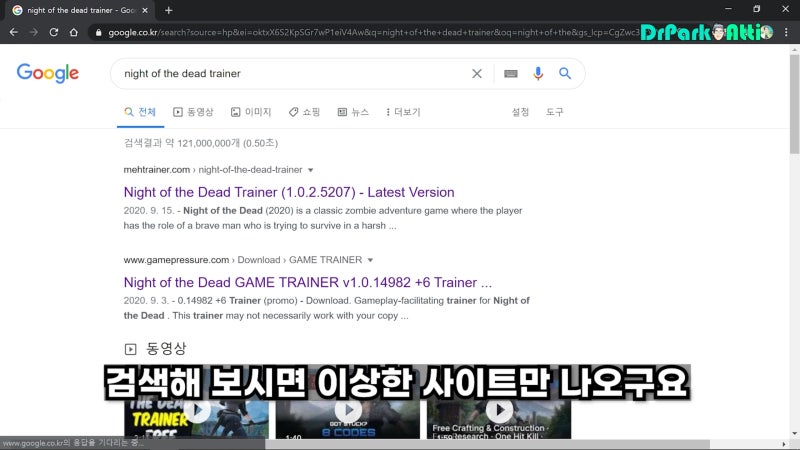Click the Google logo
Viewport: 800px width, 450px height.
coord(47,73)
